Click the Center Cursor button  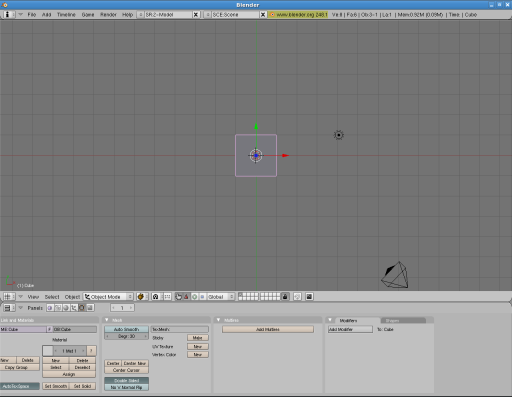coord(126,370)
